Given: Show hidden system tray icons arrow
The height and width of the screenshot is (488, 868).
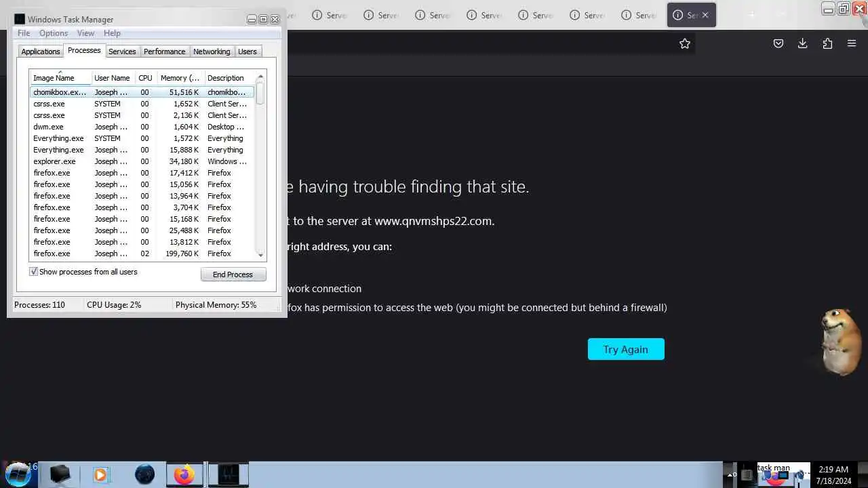Looking at the screenshot, I should tap(730, 475).
